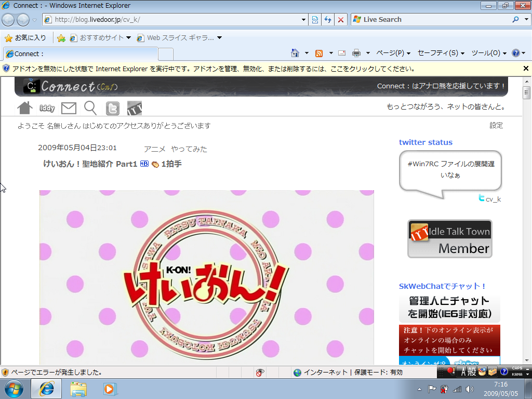Click scrollbar down arrow

pyautogui.click(x=527, y=361)
